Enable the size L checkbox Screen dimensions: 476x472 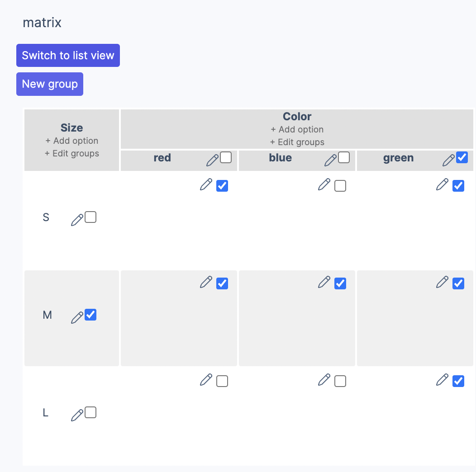(91, 413)
